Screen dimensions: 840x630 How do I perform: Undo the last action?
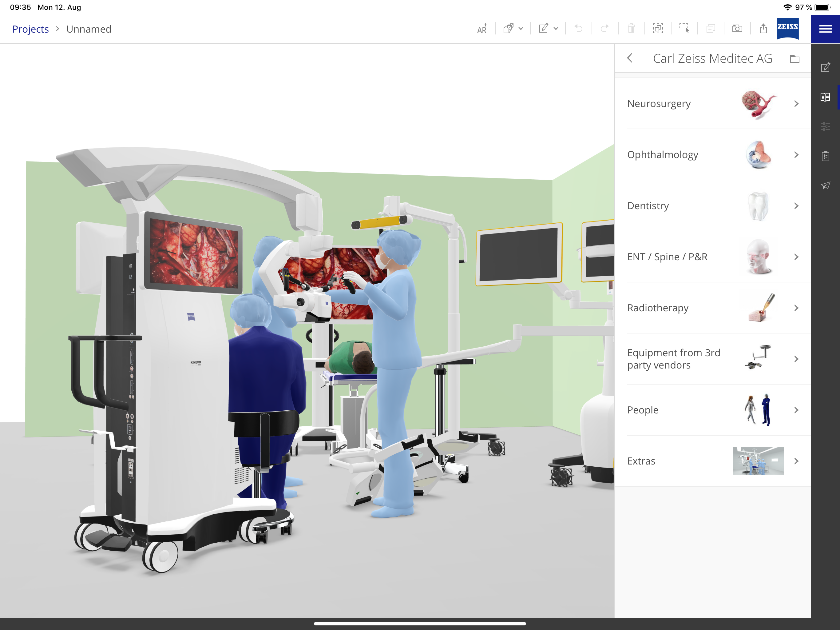pyautogui.click(x=578, y=29)
